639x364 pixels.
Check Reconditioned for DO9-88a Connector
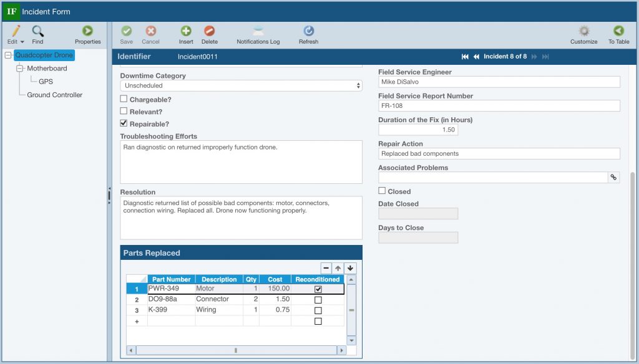tap(318, 300)
